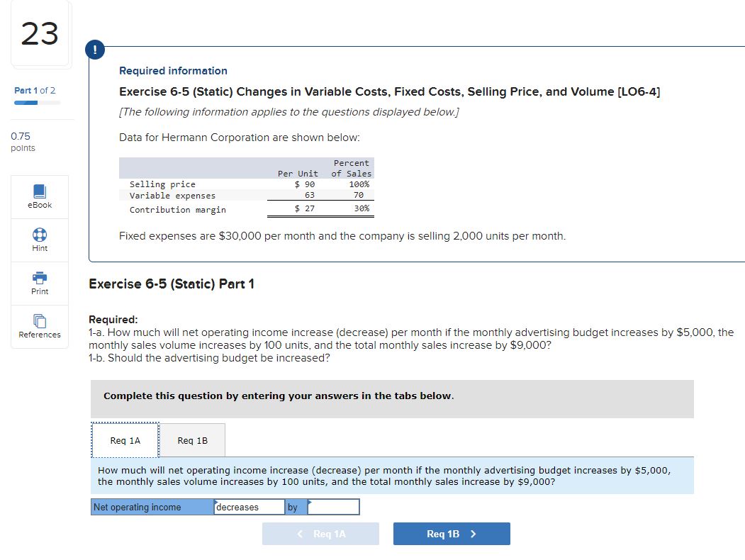The image size is (745, 560).
Task: Click the empty answer amount field
Action: coord(333,506)
